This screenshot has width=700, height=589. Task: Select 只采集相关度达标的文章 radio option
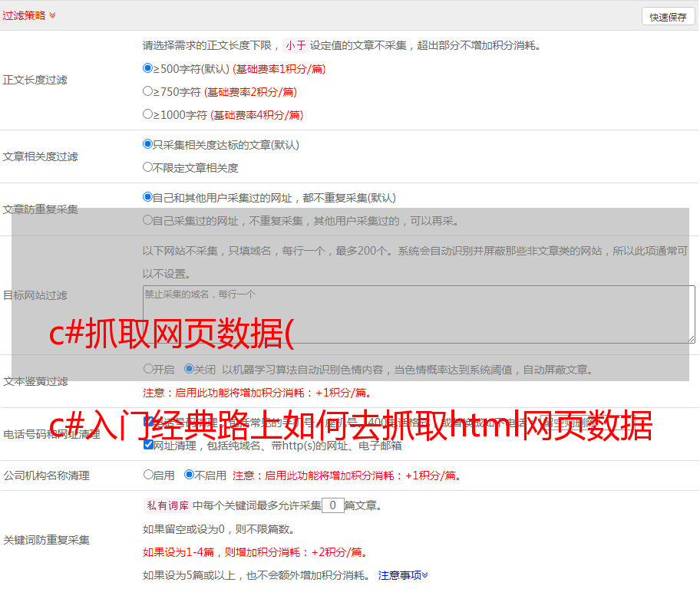tap(148, 143)
